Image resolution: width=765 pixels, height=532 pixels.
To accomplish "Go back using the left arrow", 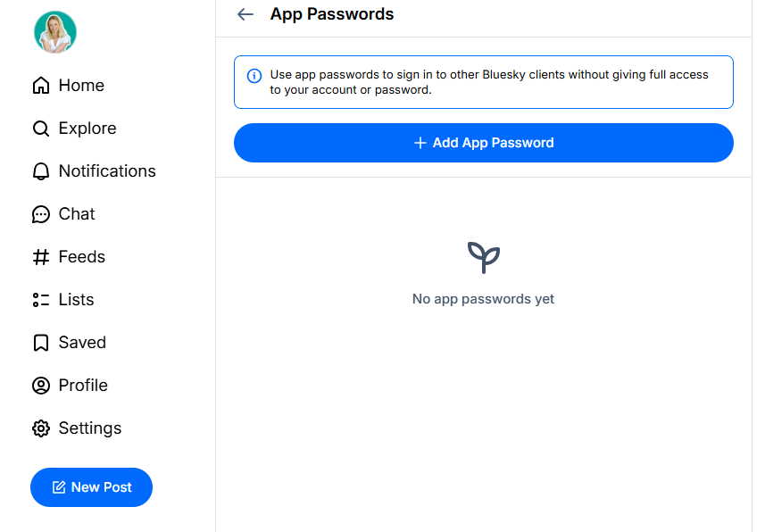I will [245, 14].
